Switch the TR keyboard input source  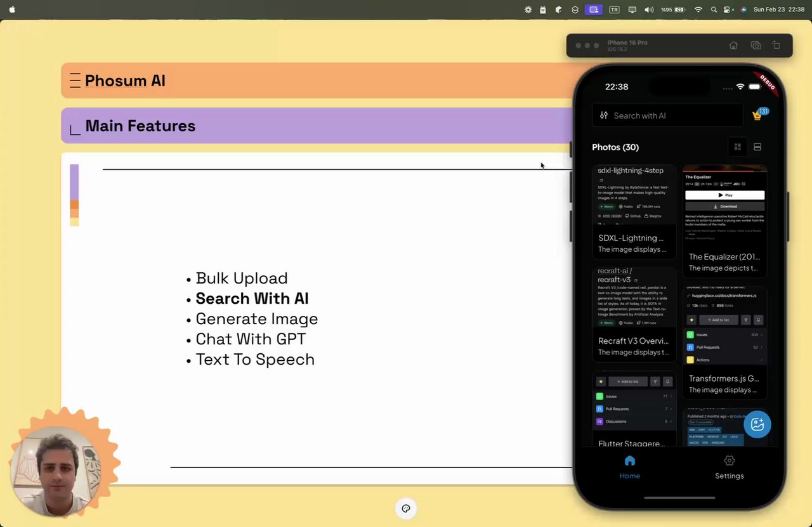(613, 10)
